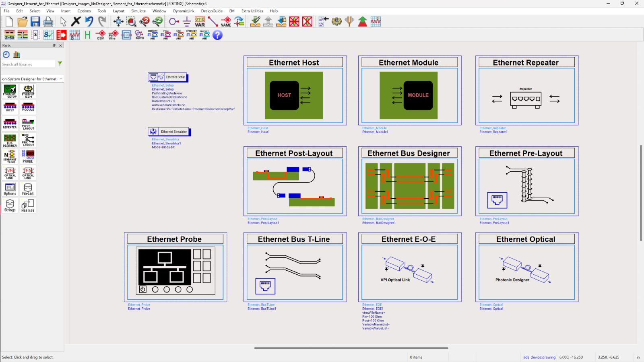Open the DynamicLink menu
The height and width of the screenshot is (362, 644).
click(x=184, y=11)
